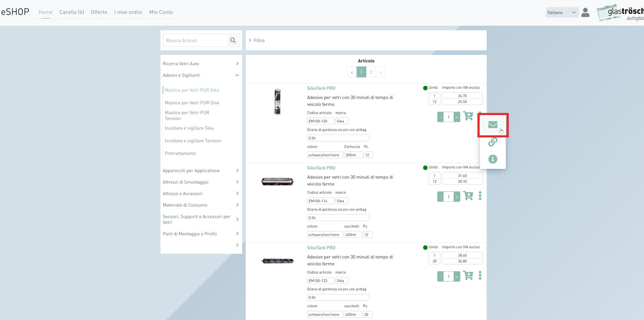Click the cartridge product image for EM100-120
Image resolution: width=644 pixels, height=320 pixels.
[x=278, y=102]
